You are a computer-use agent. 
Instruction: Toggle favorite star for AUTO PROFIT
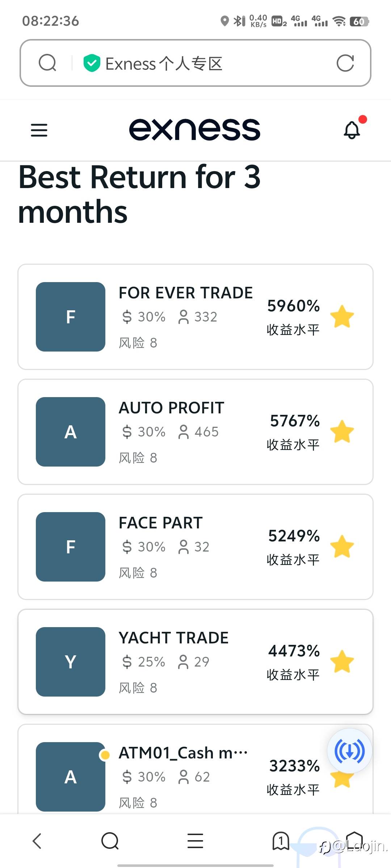coord(342,431)
